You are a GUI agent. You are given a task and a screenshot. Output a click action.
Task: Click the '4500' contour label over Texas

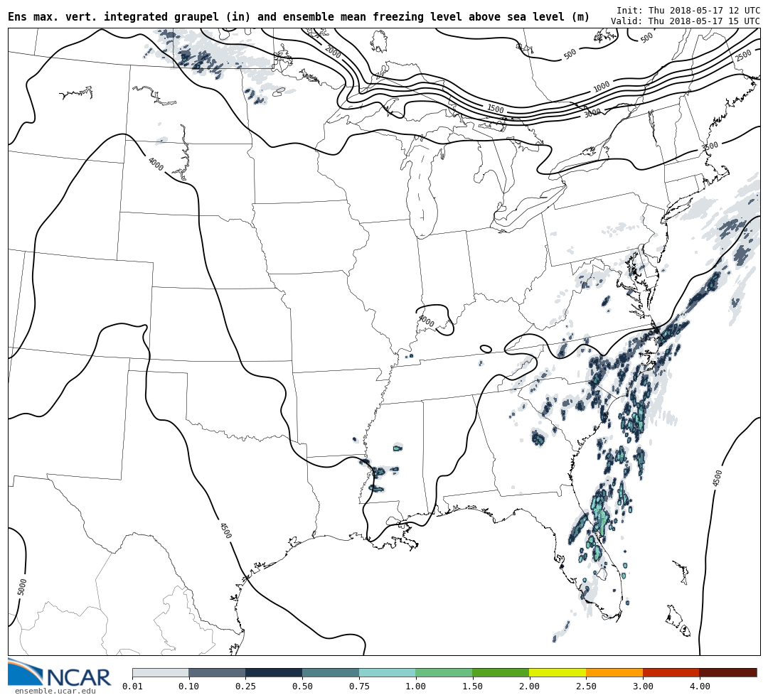(226, 531)
